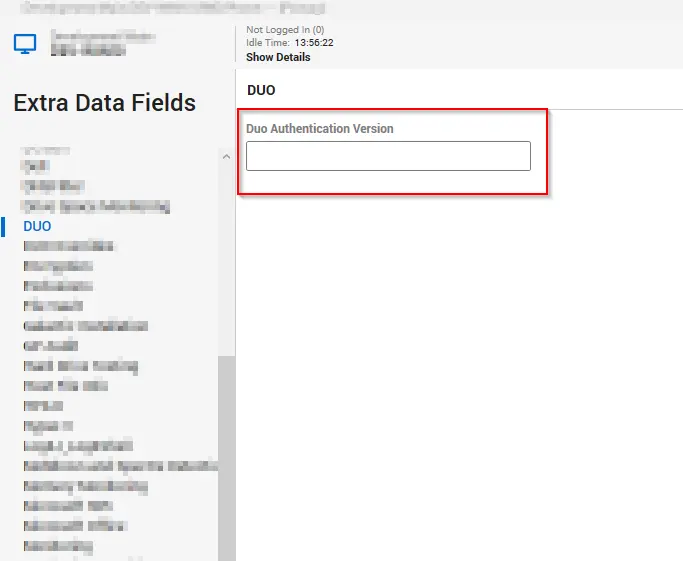
Task: Click the DUO section heading
Action: click(x=261, y=90)
